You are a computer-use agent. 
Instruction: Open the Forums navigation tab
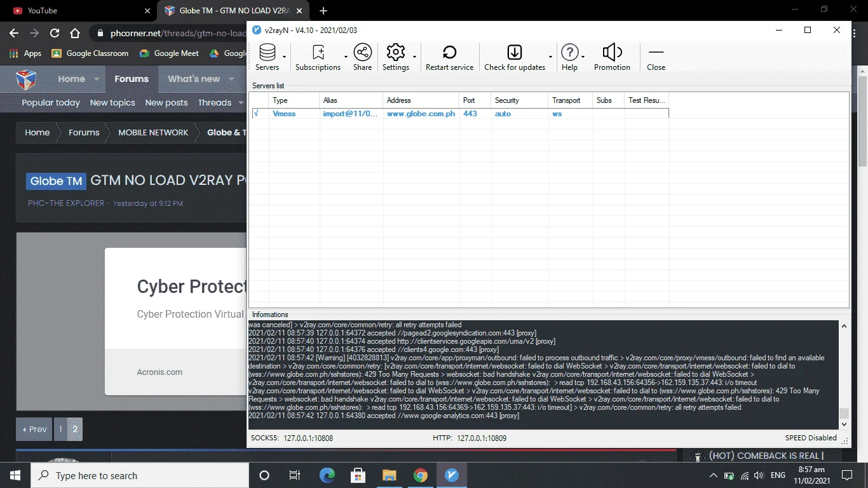[x=132, y=79]
